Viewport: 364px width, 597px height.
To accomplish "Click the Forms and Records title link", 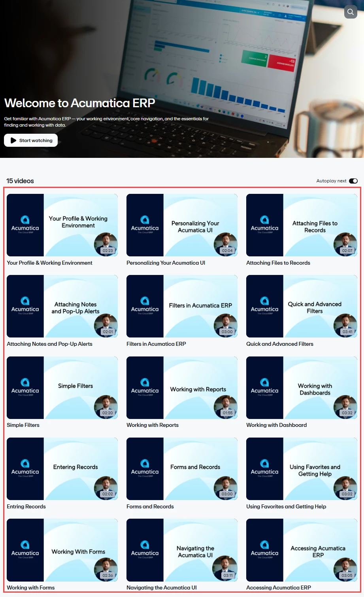I will click(150, 506).
